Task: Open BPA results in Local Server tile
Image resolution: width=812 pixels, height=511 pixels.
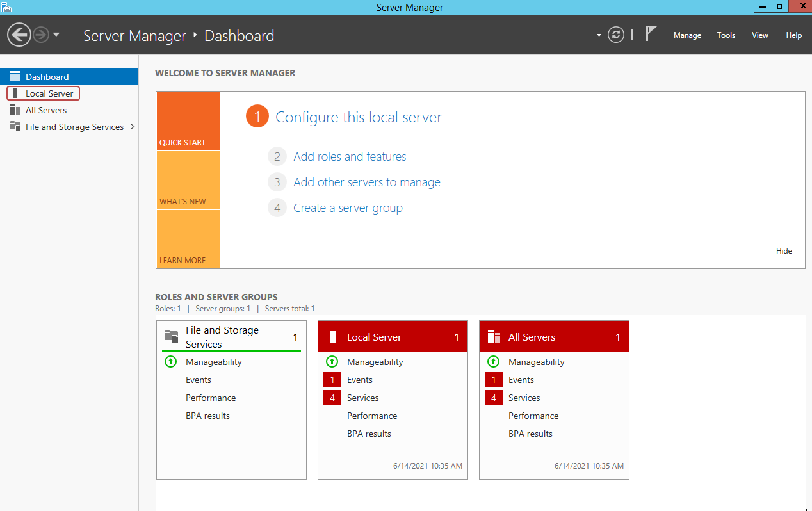Action: pyautogui.click(x=369, y=434)
